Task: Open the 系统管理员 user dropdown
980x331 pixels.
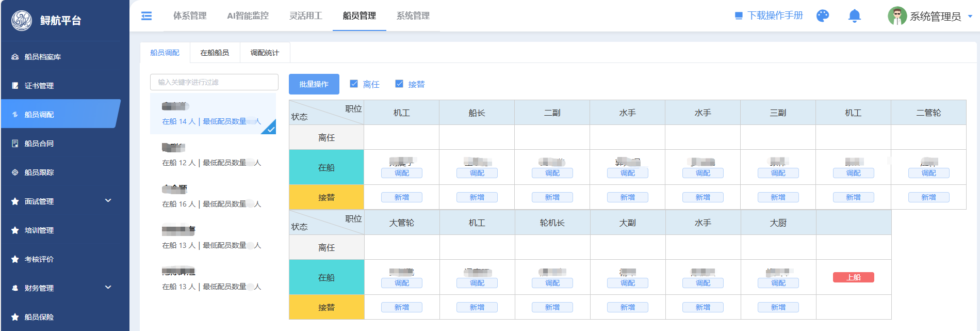Action: point(970,17)
